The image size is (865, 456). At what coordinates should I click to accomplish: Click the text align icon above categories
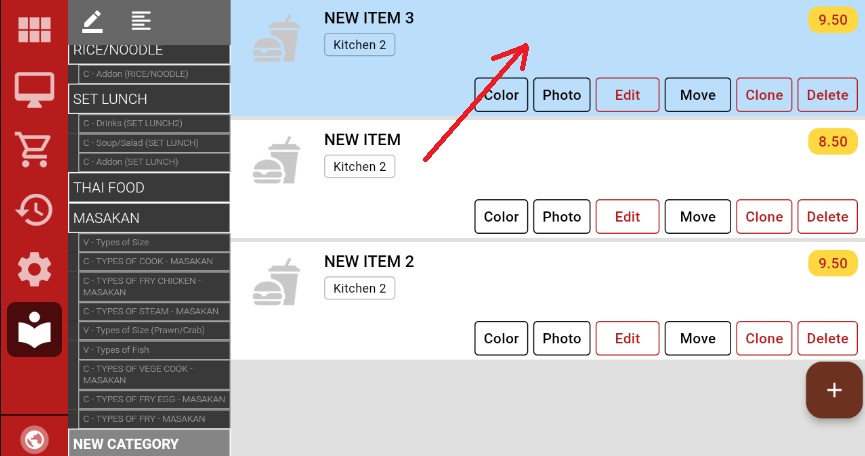pos(141,20)
